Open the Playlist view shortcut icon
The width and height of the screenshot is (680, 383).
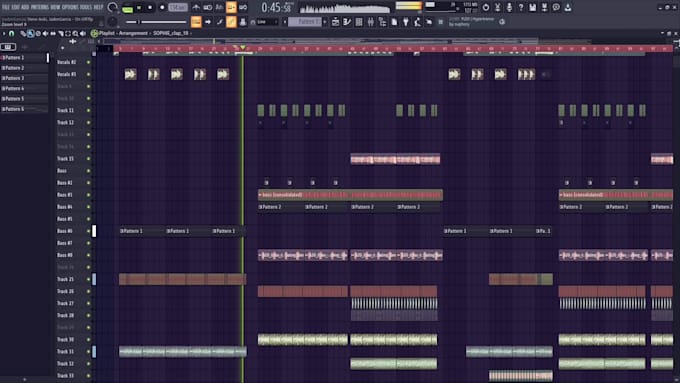point(335,22)
